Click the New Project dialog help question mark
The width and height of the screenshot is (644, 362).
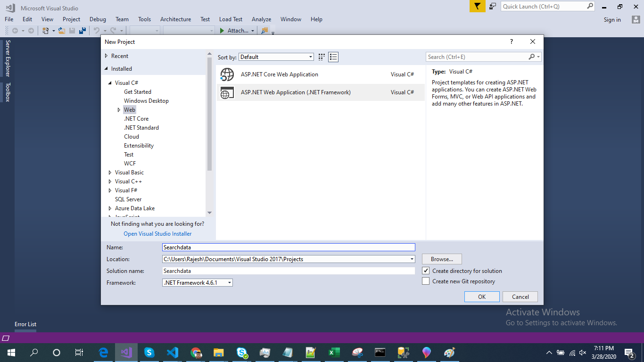click(512, 42)
